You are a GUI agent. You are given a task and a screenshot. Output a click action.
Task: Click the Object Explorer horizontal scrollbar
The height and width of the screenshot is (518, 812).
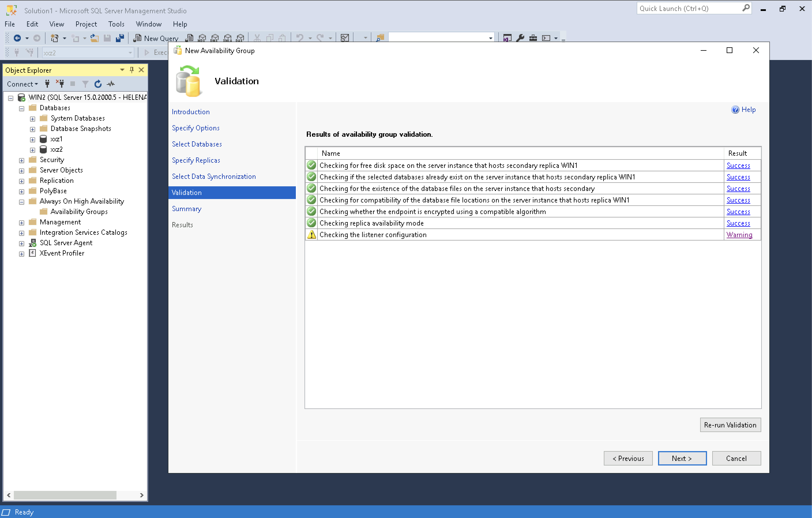tap(65, 495)
